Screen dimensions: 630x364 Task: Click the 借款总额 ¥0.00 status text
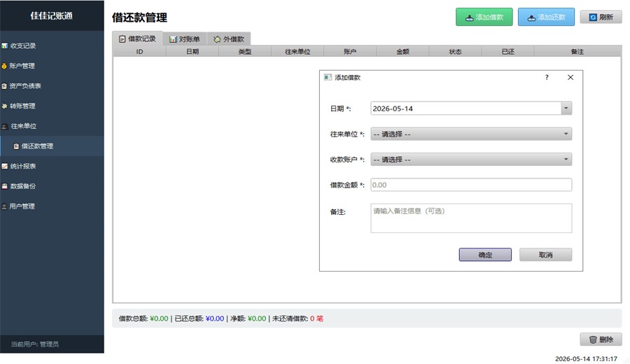pos(143,318)
